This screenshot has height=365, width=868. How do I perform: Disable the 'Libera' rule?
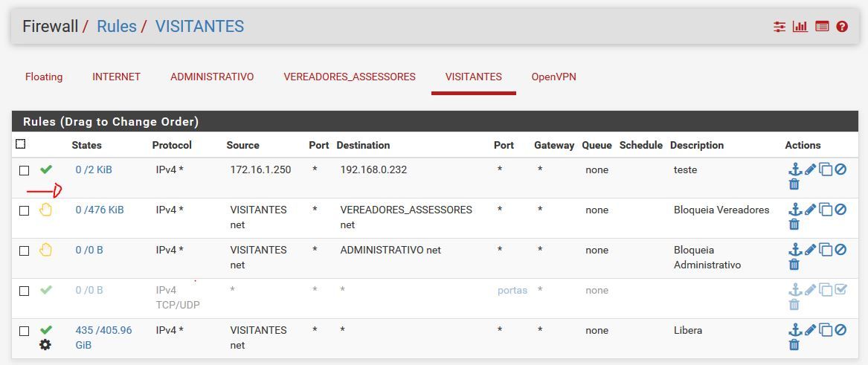click(x=840, y=330)
